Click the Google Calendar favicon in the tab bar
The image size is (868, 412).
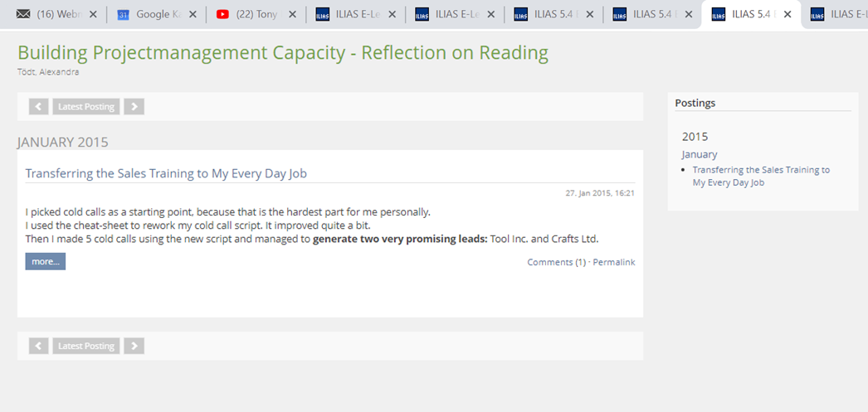(x=123, y=14)
